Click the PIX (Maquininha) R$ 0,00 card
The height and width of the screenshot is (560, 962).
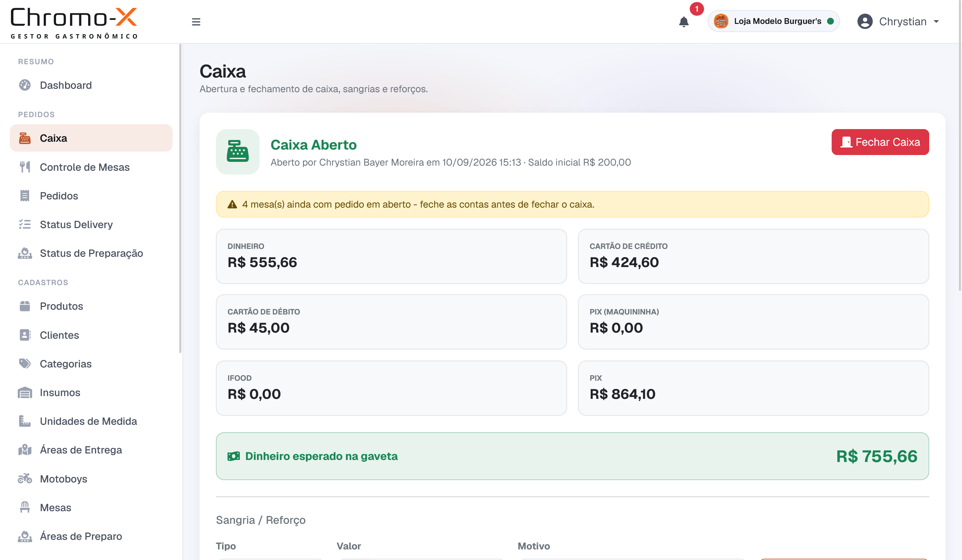[x=753, y=322]
